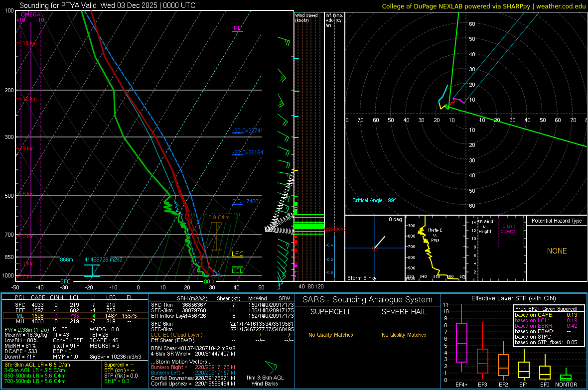Select the SFC-1km kinematics row label

pyautogui.click(x=161, y=305)
